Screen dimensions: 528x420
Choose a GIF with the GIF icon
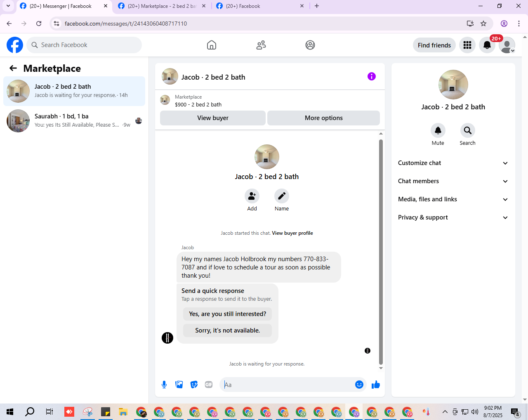(x=209, y=385)
